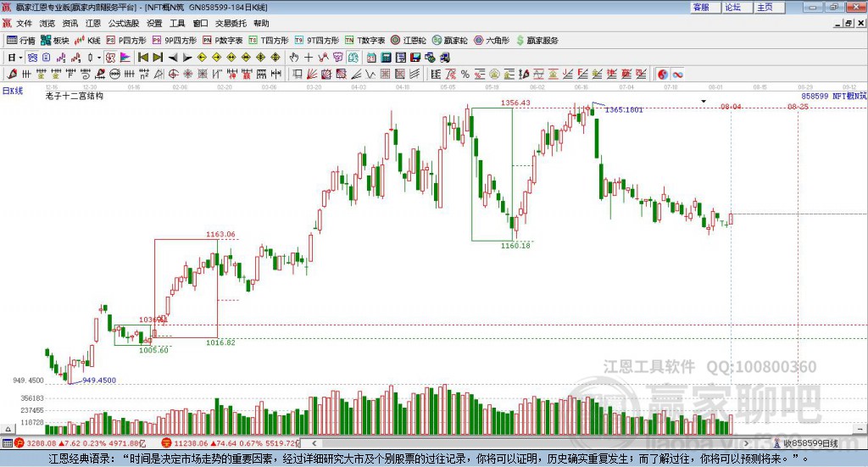The height and width of the screenshot is (467, 868).
Task: Click the yin-yang taiji icon
Action: click(x=663, y=74)
